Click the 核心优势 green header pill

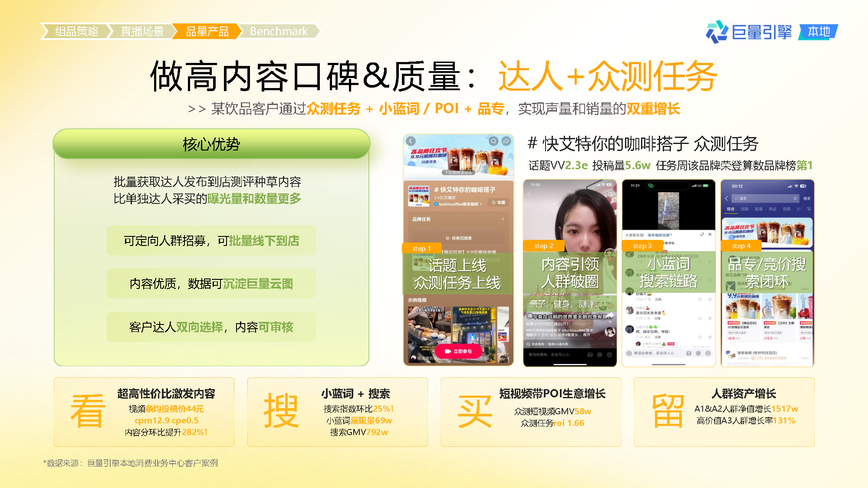pos(211,144)
